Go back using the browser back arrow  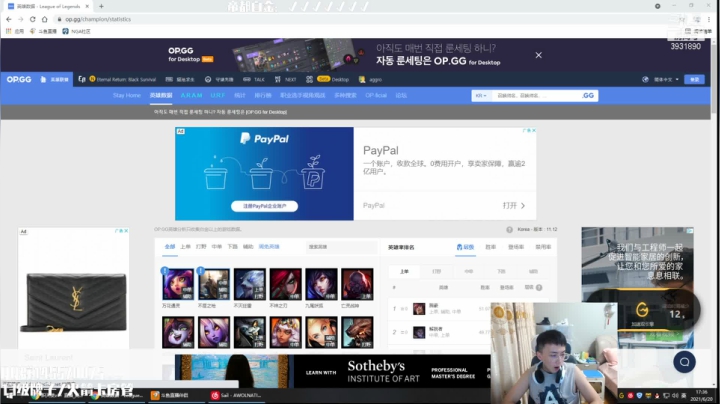(x=9, y=19)
